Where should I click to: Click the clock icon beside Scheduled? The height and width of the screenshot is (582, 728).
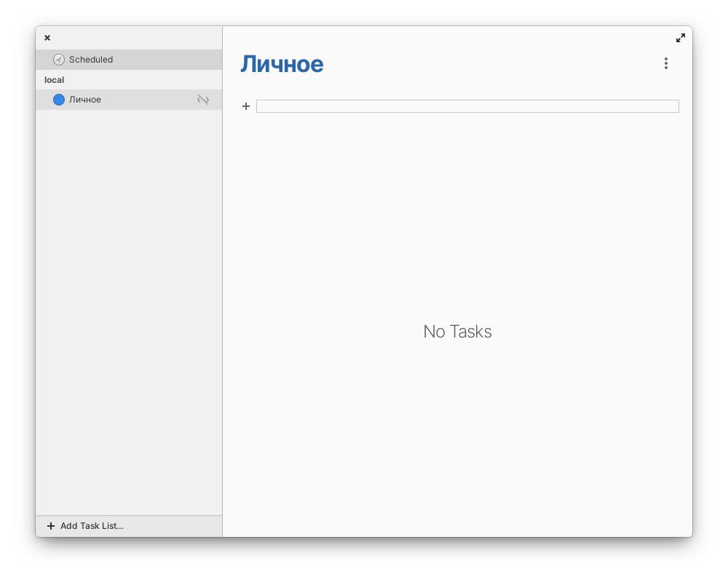[x=59, y=60]
